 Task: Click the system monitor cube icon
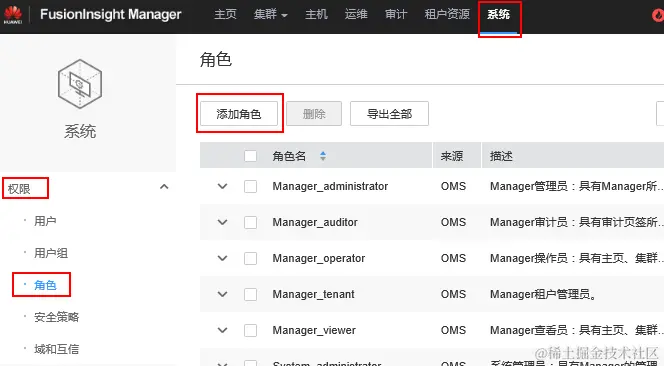tap(80, 84)
